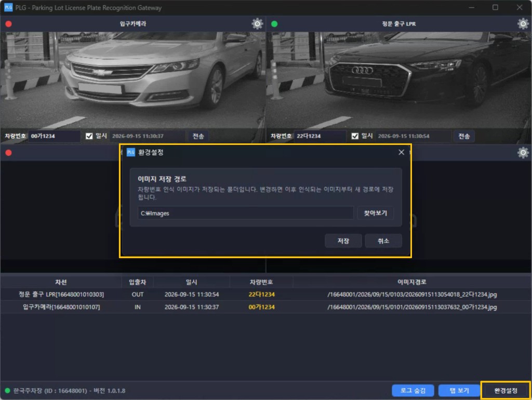Click plate number 00가1234 in the log table

click(x=261, y=307)
